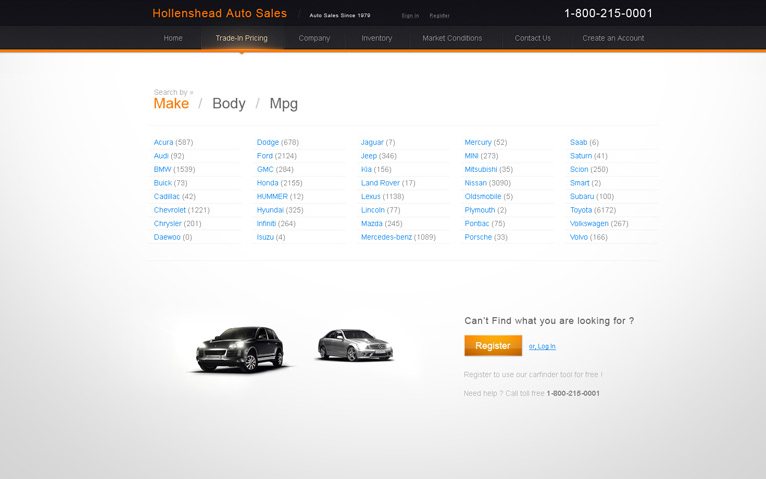
Task: Open the Chrysler make link
Action: coord(168,224)
